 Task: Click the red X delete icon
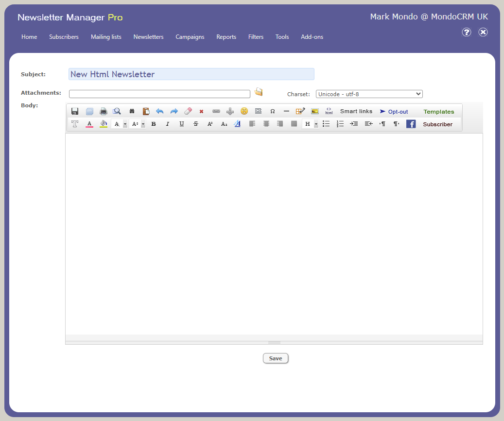202,111
